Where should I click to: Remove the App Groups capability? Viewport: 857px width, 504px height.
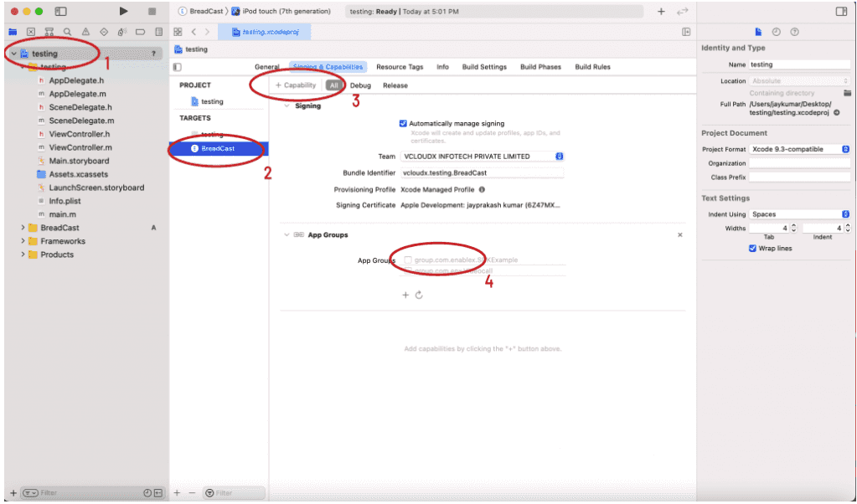[680, 234]
